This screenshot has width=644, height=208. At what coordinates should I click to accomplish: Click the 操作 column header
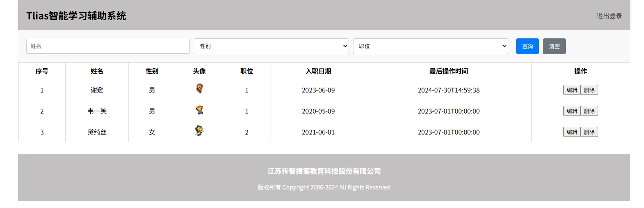pos(581,71)
